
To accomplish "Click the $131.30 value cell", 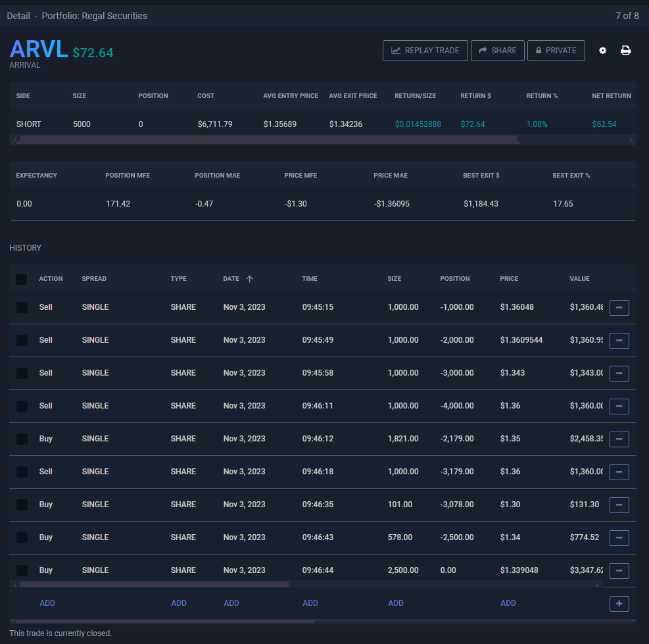I will 584,505.
